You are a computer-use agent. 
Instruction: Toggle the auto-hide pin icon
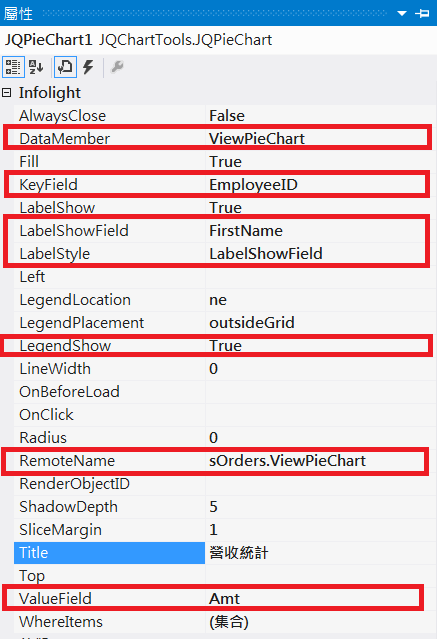(x=422, y=13)
